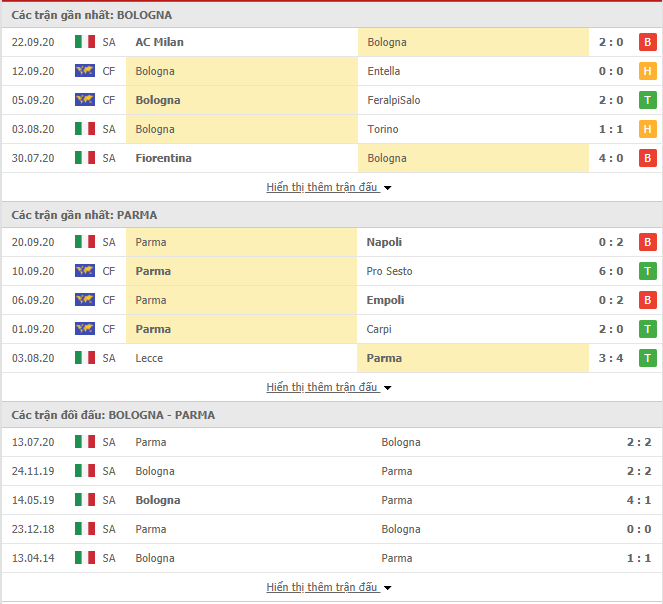The image size is (663, 604).
Task: Expand more matches under Parma section
Action: pyautogui.click(x=329, y=387)
